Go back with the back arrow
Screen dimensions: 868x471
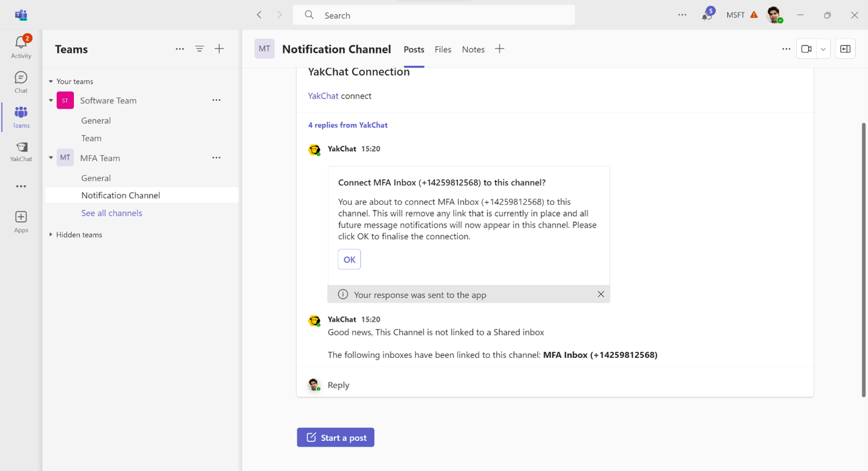tap(259, 15)
